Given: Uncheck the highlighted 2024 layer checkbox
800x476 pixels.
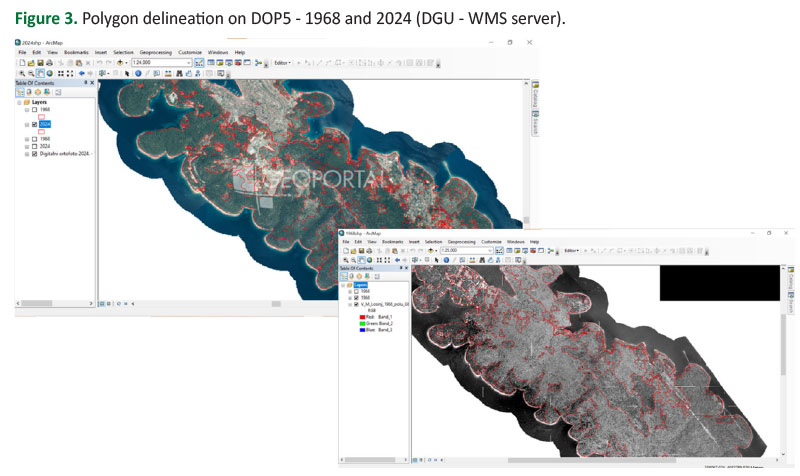Looking at the screenshot, I should pyautogui.click(x=36, y=124).
